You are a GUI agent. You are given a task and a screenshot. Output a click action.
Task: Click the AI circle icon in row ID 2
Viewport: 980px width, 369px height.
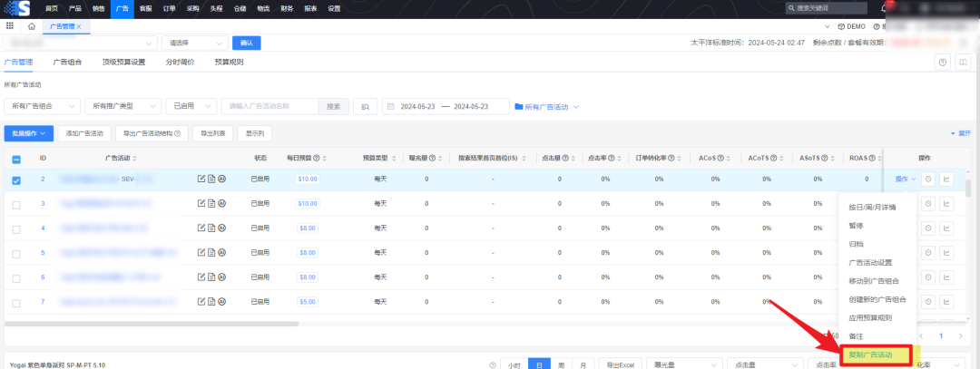click(x=221, y=179)
